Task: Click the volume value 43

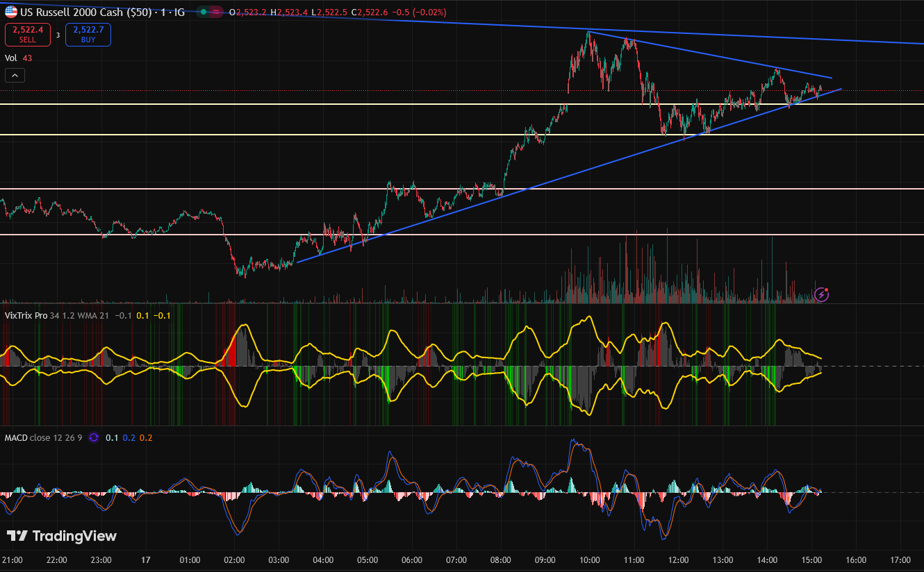Action: click(x=27, y=58)
